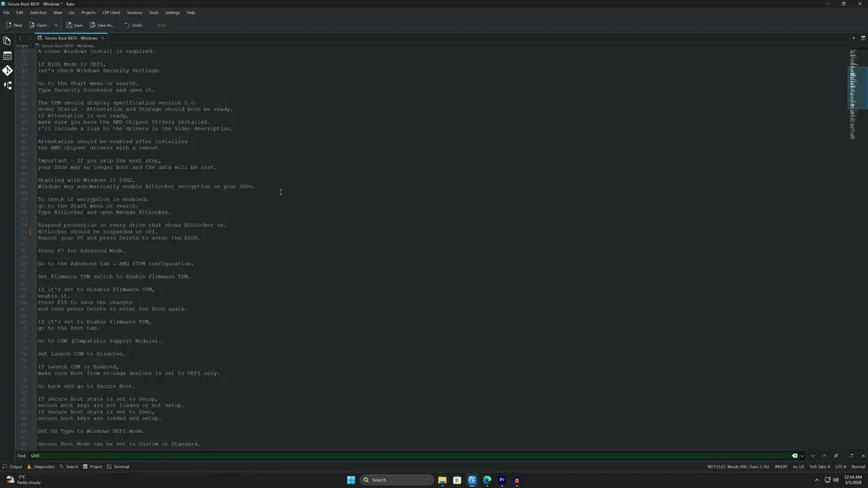Open the Search panel in bottom bar

(x=68, y=466)
